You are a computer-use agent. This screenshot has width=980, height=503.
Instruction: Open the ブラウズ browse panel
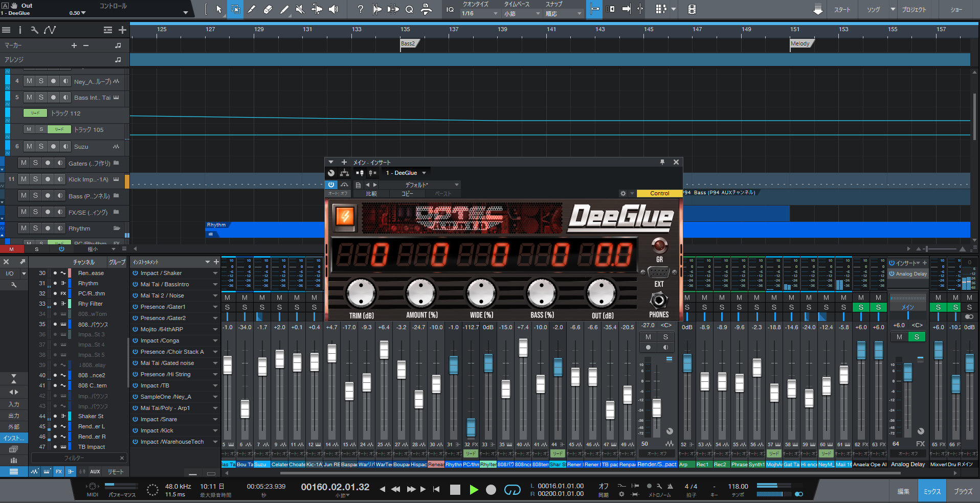point(963,491)
